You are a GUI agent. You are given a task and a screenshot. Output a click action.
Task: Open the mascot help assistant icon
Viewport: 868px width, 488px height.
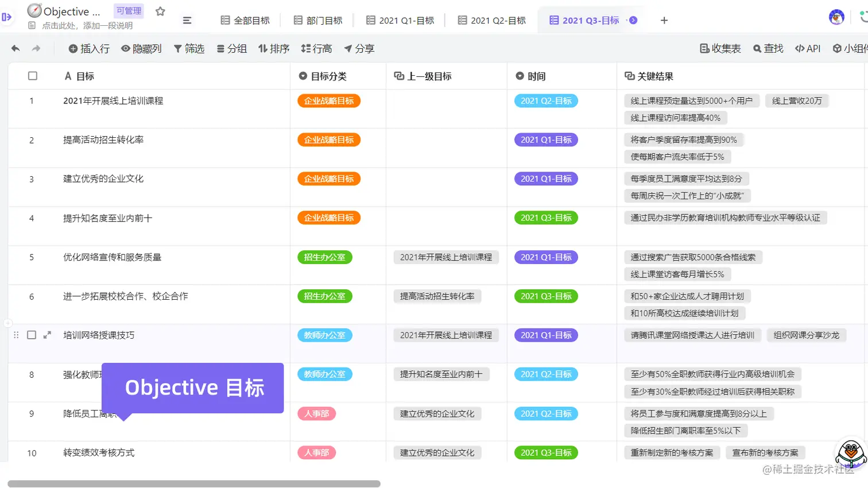coord(851,454)
